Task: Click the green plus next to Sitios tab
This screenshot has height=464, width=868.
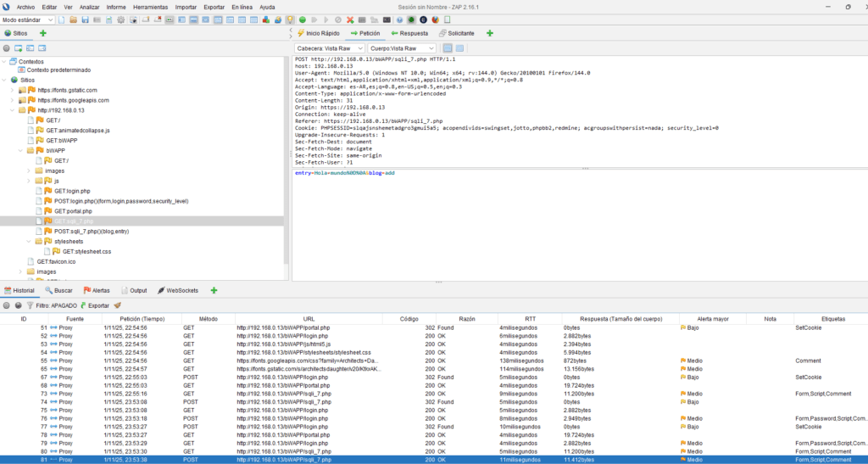Action: point(42,33)
